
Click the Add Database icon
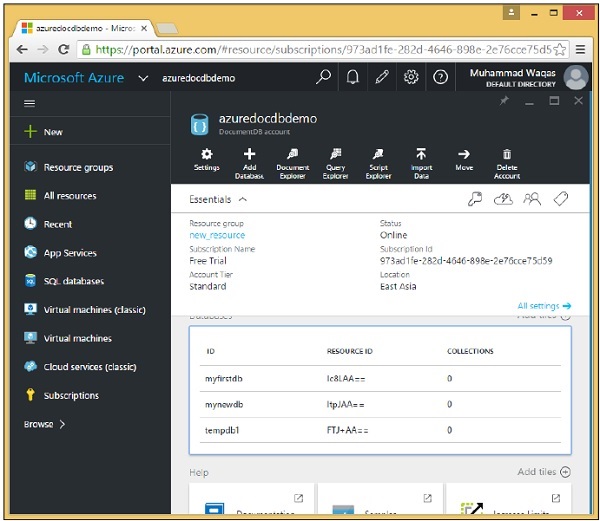249,159
